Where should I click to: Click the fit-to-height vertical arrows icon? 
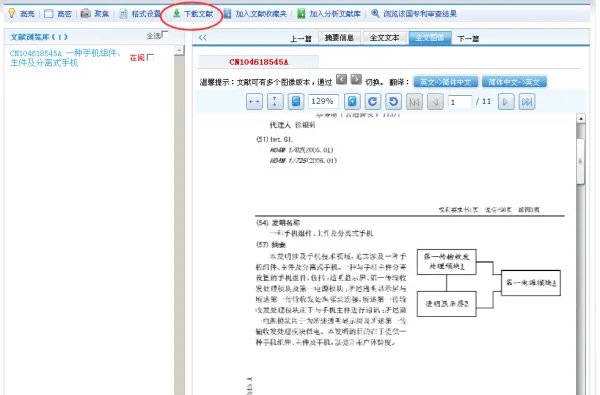(275, 102)
